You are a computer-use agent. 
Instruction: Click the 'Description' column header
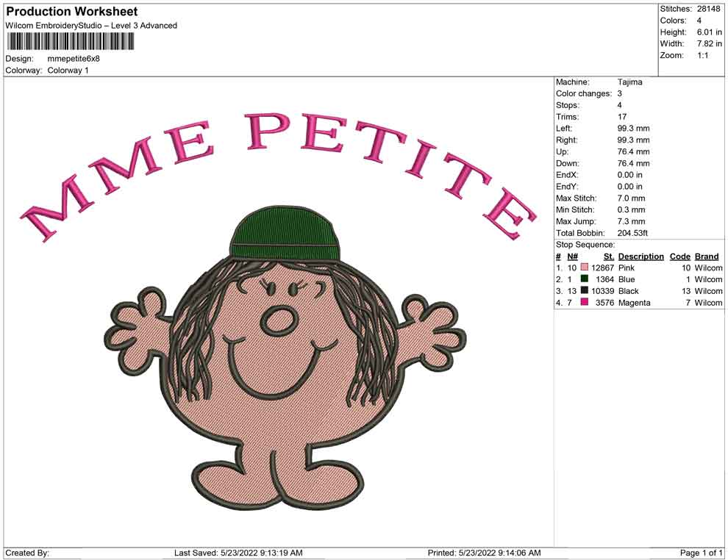(x=641, y=256)
